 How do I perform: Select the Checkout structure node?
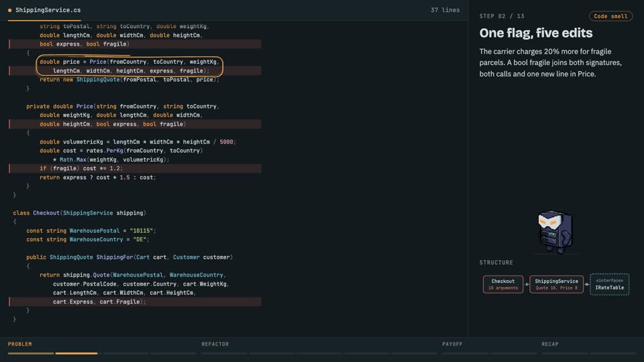503,284
